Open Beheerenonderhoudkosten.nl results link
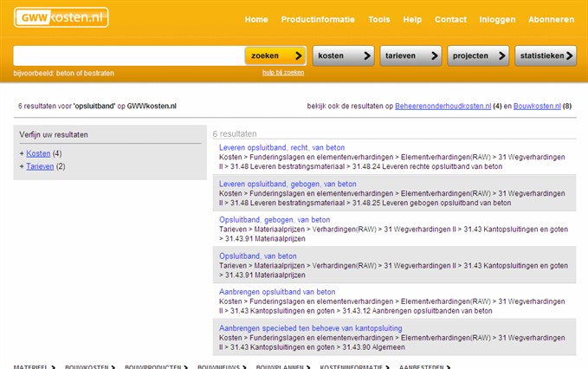588x369 pixels. (443, 107)
